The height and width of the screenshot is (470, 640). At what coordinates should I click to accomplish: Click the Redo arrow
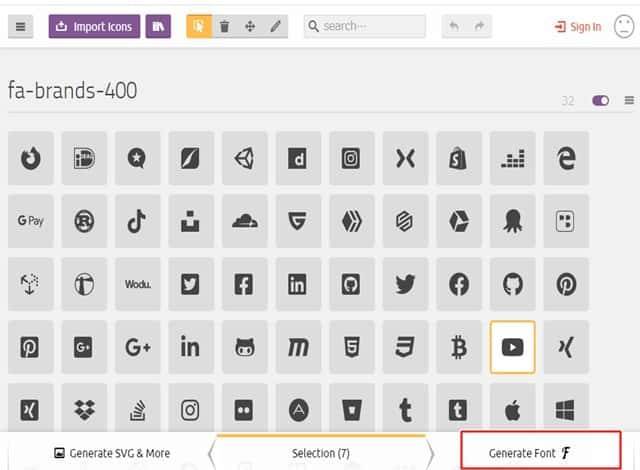pos(479,27)
